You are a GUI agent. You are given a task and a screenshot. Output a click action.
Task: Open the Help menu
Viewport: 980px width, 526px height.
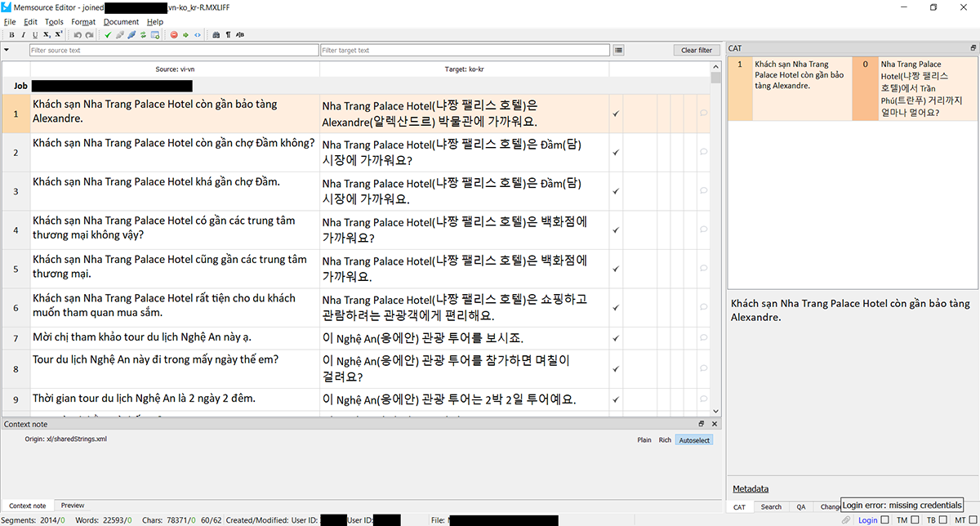(155, 22)
